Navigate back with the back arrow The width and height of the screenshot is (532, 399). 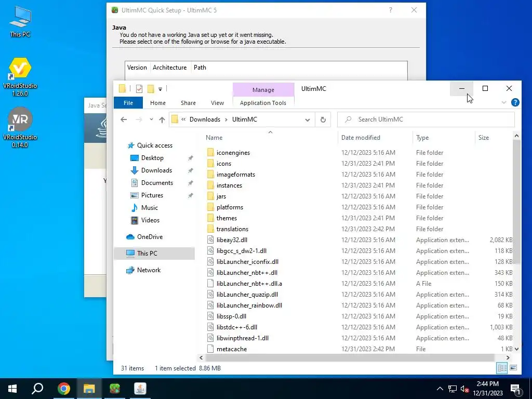[124, 119]
